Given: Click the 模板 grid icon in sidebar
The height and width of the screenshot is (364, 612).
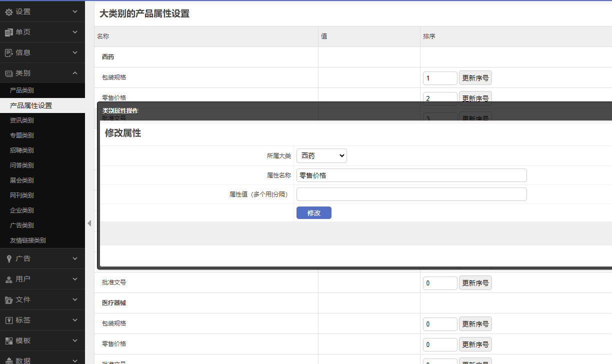Looking at the screenshot, I should (8, 340).
